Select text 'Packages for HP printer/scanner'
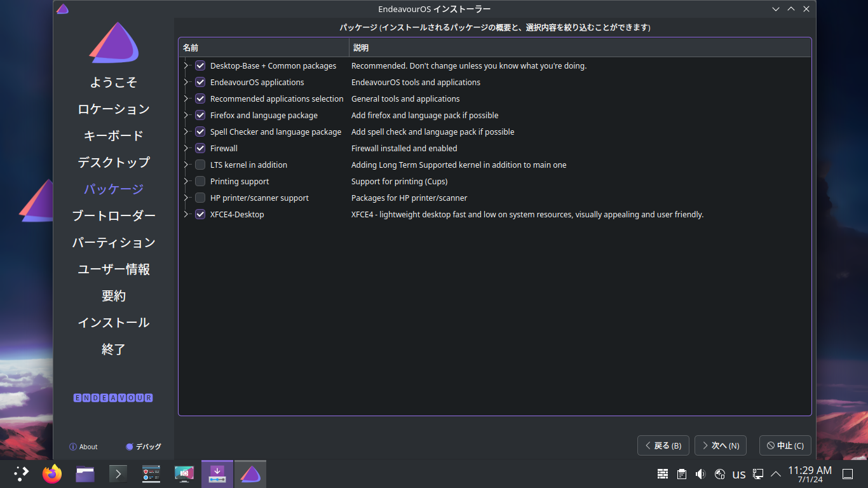 pos(409,198)
